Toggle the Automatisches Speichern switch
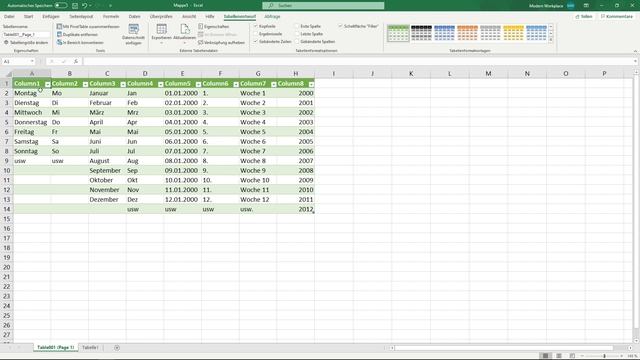Viewport: 640px width, 360px height. [61, 6]
